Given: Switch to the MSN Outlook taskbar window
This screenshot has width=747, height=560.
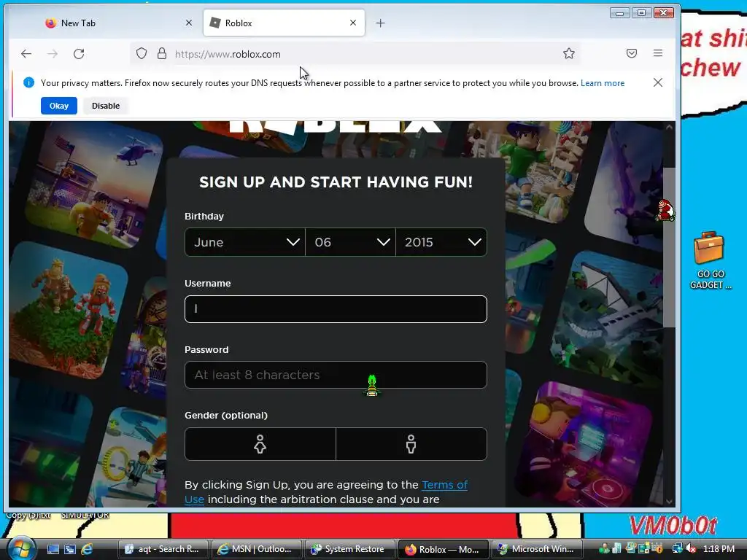Looking at the screenshot, I should [257, 549].
